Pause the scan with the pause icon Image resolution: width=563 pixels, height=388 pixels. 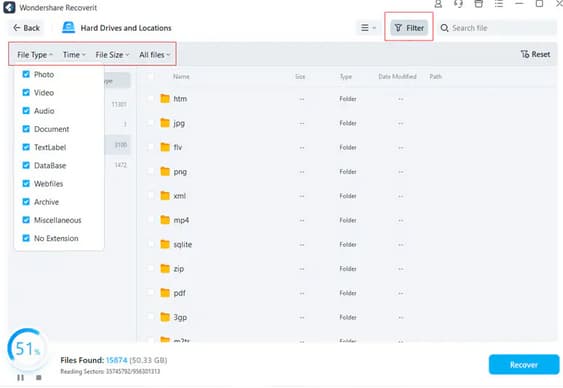click(20, 378)
